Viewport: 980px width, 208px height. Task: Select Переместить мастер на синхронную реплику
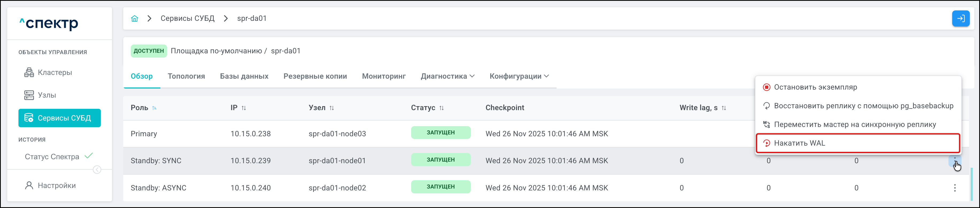point(854,125)
